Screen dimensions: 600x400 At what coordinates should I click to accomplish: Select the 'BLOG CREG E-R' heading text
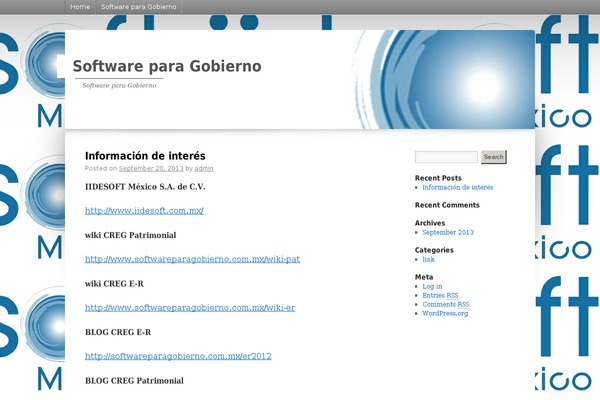pos(118,332)
